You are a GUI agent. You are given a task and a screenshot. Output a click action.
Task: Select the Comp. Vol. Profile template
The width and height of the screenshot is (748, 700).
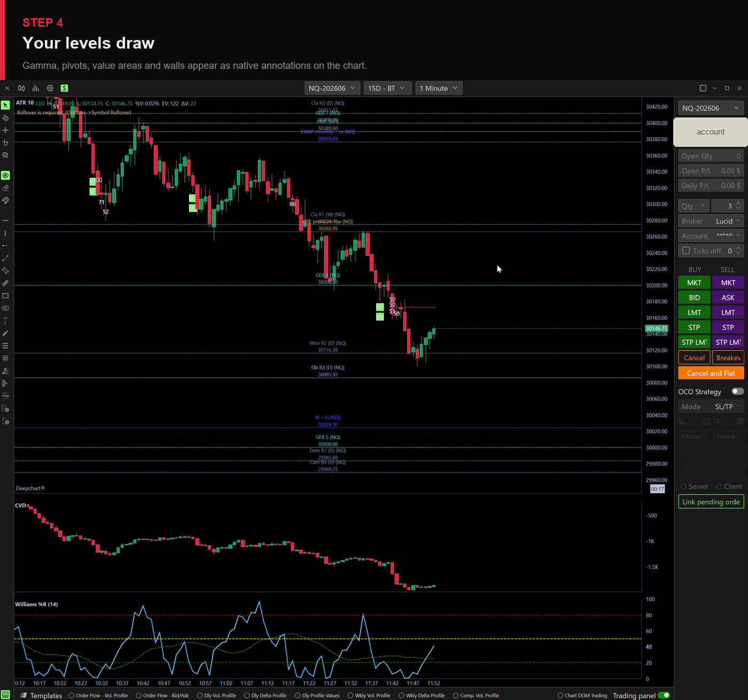(476, 695)
